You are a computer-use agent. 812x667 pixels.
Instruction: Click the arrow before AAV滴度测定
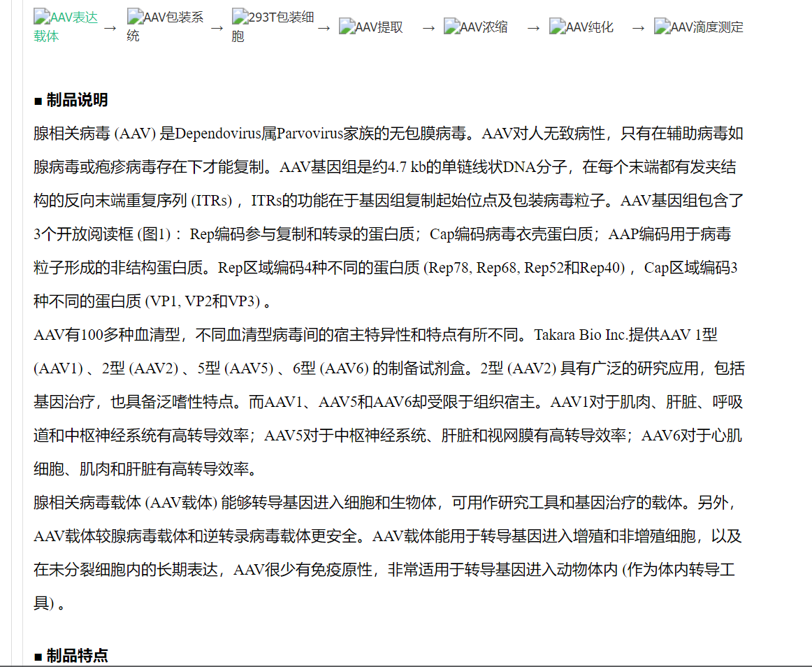click(x=638, y=28)
